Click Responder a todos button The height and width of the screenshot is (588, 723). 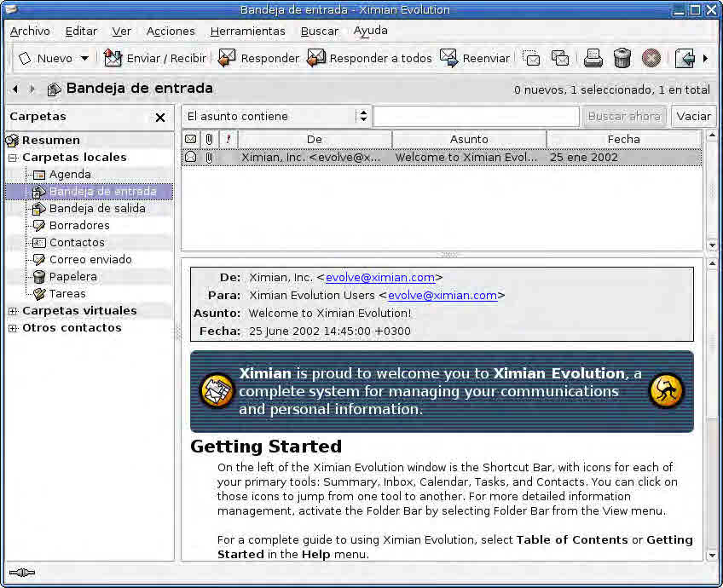pyautogui.click(x=369, y=59)
